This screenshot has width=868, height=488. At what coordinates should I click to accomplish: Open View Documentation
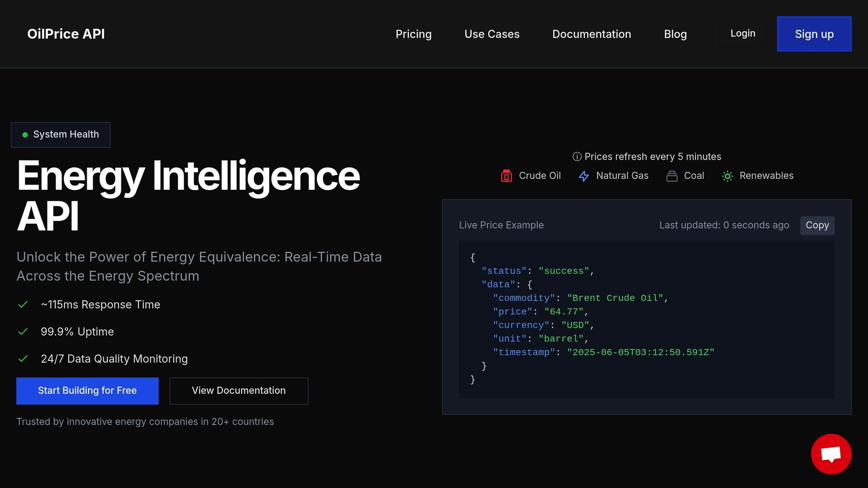239,391
